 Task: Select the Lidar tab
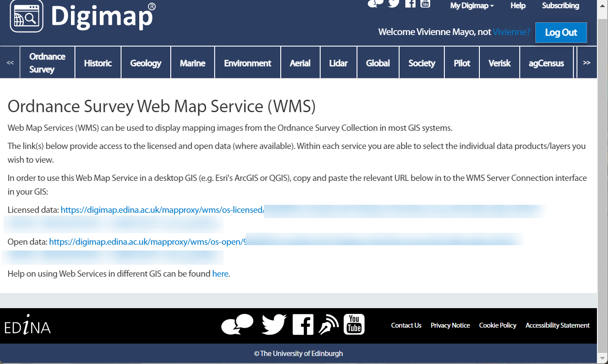click(x=338, y=63)
